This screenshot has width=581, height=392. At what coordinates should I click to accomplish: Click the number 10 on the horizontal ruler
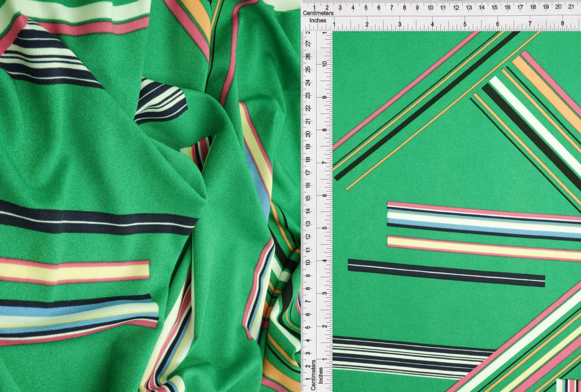click(x=430, y=8)
